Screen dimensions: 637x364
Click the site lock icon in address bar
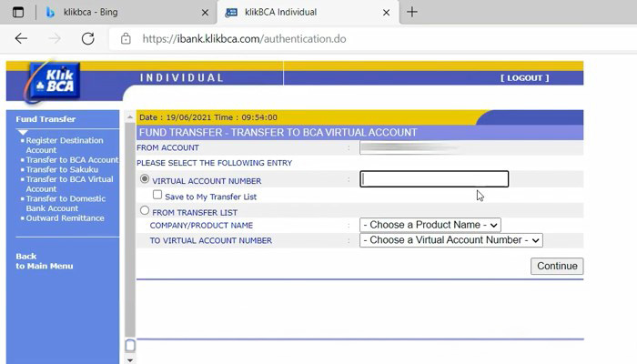[x=126, y=38]
